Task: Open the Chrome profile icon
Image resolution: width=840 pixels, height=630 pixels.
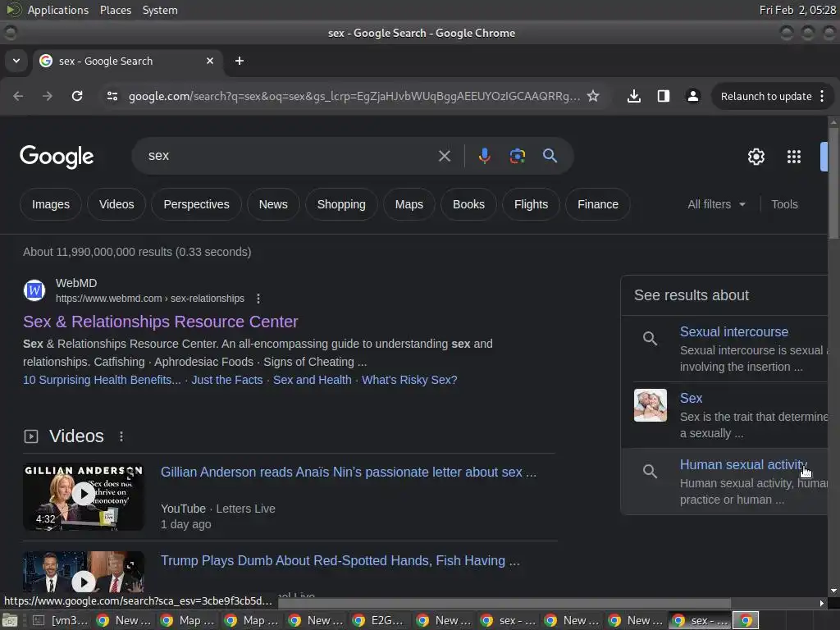Action: click(692, 96)
